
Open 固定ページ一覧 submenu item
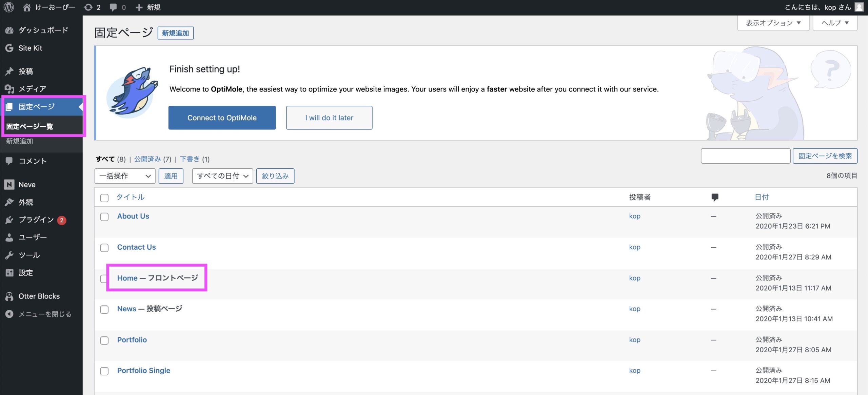pos(29,126)
